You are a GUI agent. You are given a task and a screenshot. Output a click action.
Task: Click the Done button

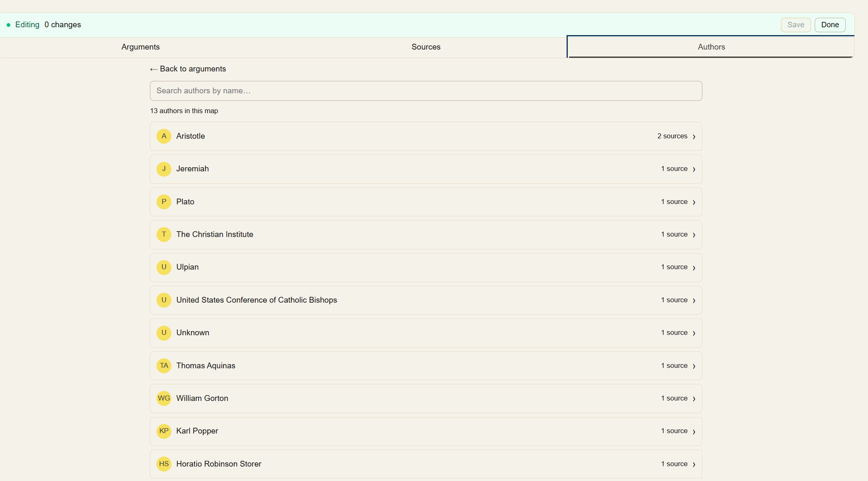coord(830,24)
